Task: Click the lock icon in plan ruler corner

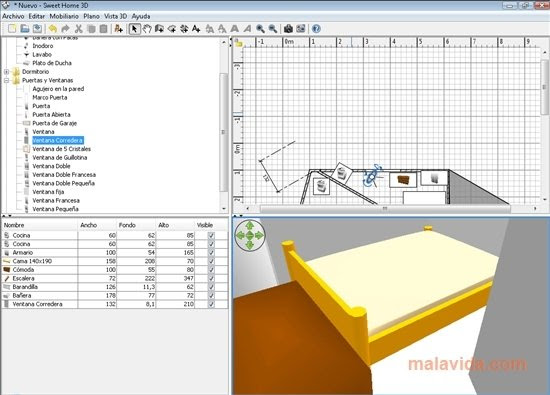Action: coord(238,42)
